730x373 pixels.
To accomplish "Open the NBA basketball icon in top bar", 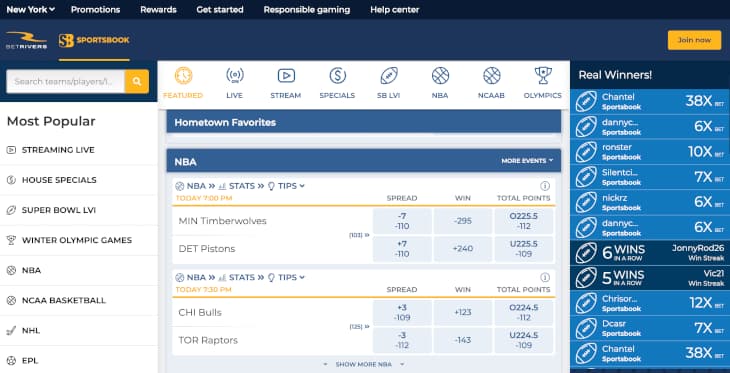I will pyautogui.click(x=440, y=76).
